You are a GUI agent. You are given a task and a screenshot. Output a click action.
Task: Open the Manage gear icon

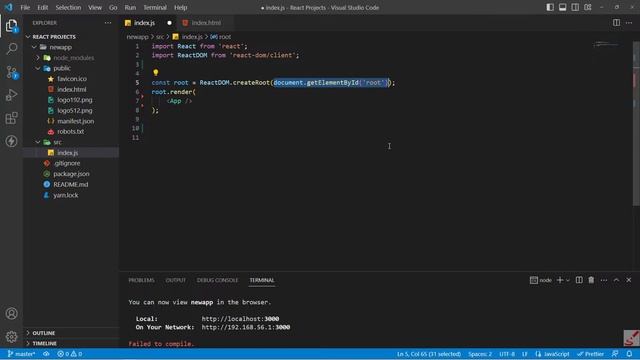(x=11, y=336)
